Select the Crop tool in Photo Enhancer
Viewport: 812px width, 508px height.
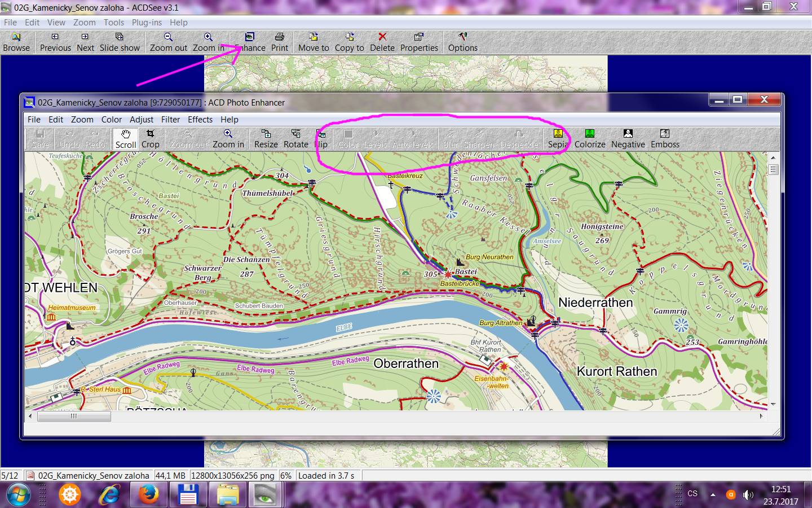point(151,139)
